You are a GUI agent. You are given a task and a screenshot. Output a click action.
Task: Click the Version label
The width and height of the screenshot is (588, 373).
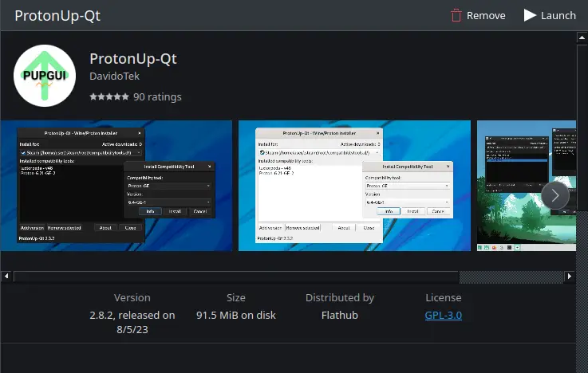tap(132, 298)
